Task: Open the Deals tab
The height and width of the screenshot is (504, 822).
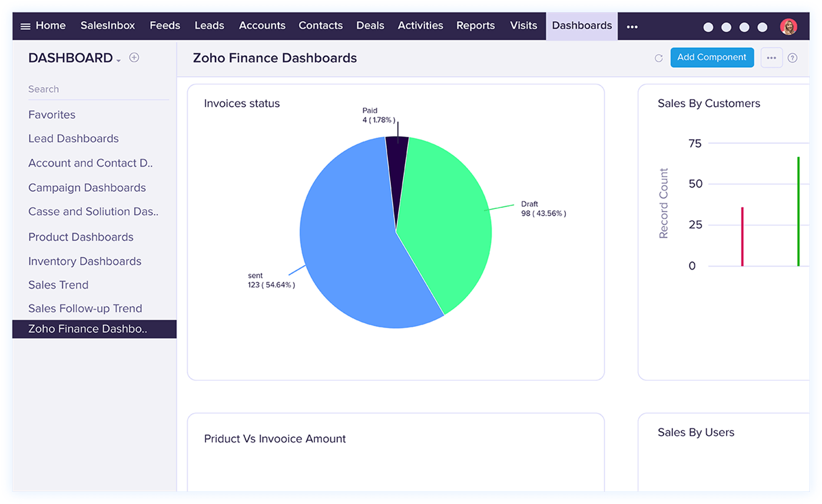Action: (x=370, y=26)
